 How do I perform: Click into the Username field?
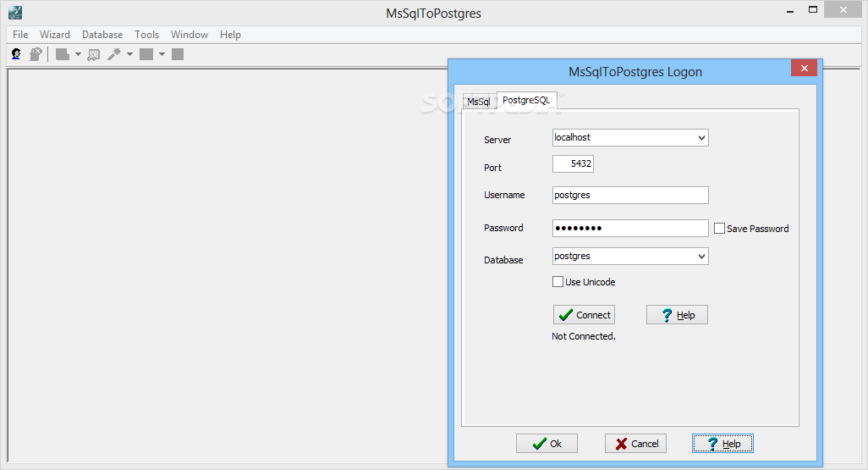click(630, 195)
